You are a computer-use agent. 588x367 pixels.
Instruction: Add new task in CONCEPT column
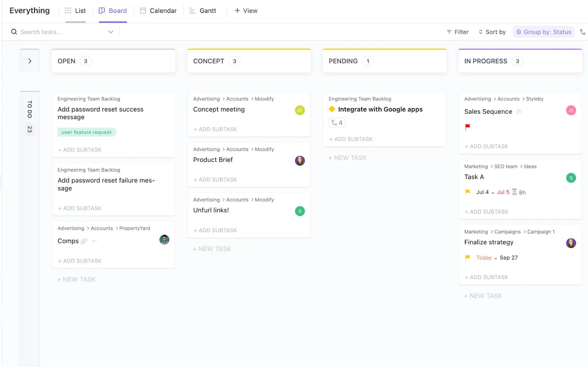click(212, 249)
